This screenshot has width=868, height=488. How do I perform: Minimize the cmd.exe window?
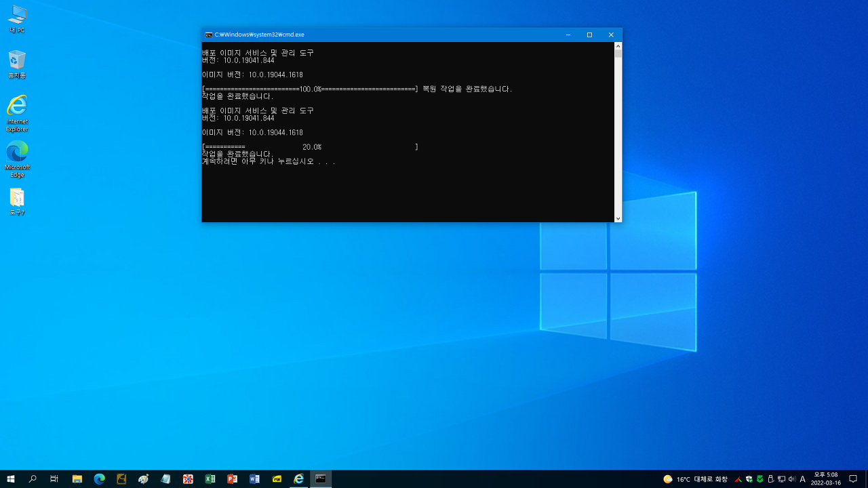[568, 35]
